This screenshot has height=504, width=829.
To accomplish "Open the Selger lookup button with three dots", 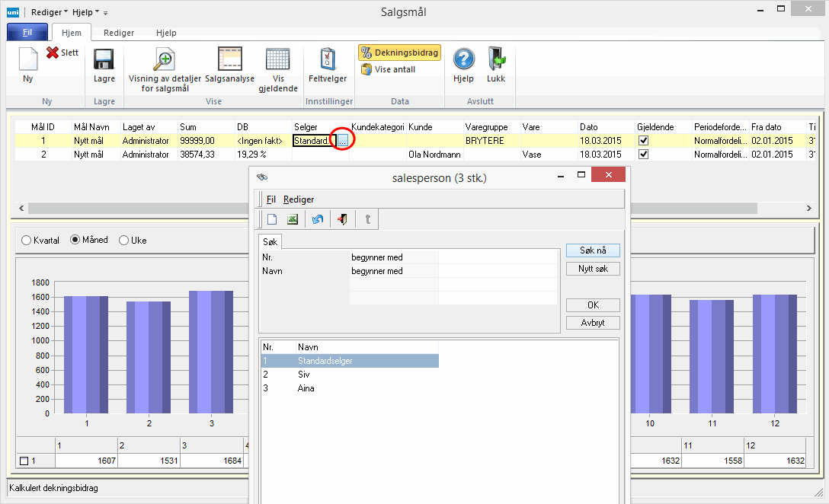I will tap(343, 141).
